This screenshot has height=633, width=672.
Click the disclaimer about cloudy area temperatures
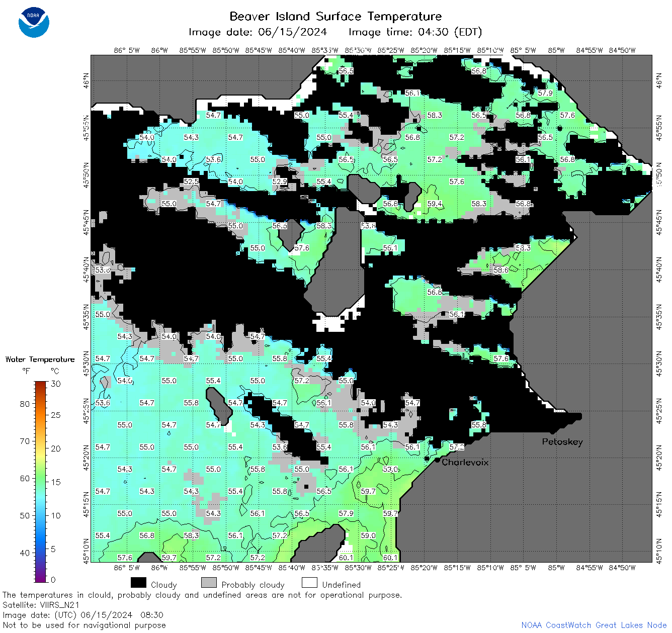[x=202, y=595]
